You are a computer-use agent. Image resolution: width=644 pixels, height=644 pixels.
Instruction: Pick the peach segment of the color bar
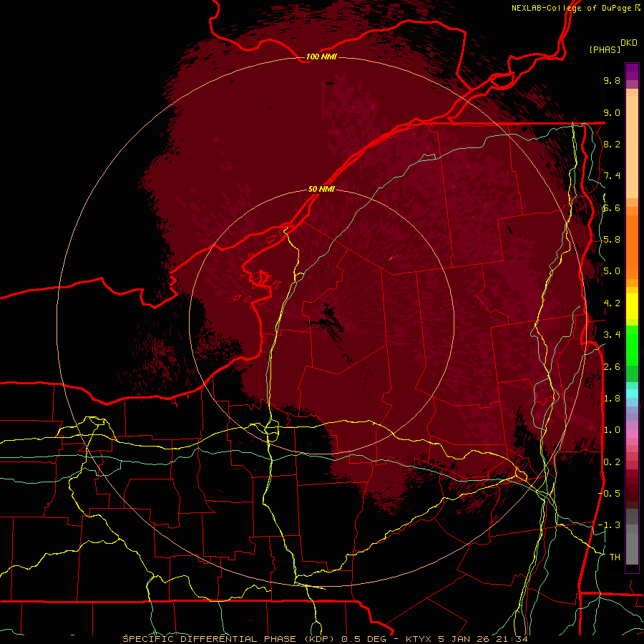[632, 148]
